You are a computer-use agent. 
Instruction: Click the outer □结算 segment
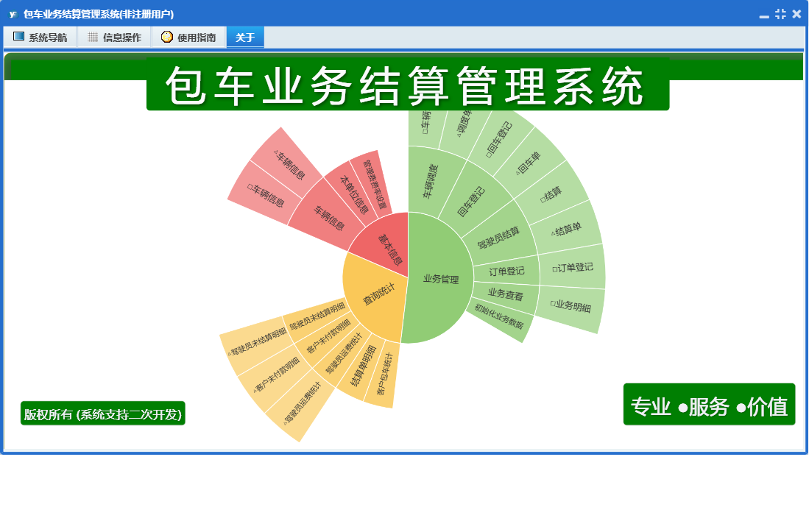[551, 195]
